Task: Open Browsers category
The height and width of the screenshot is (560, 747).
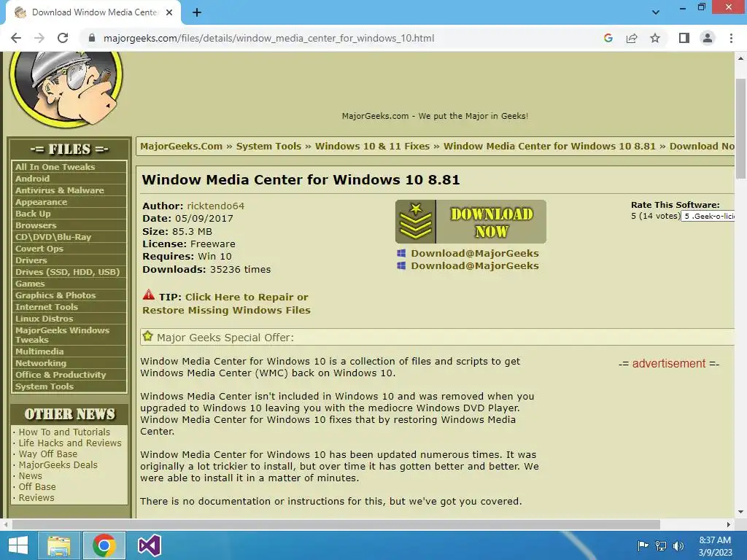Action: point(36,225)
